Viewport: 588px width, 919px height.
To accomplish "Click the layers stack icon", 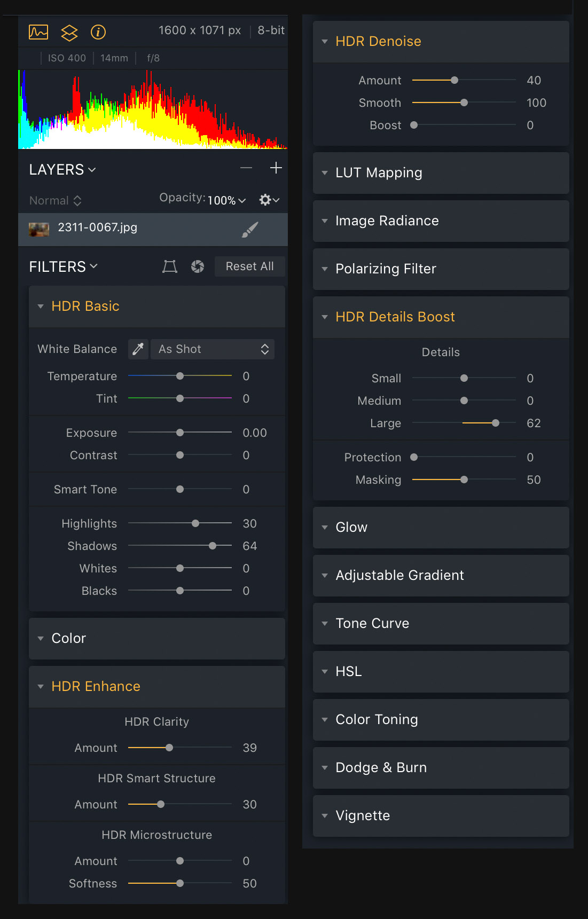I will [x=69, y=33].
